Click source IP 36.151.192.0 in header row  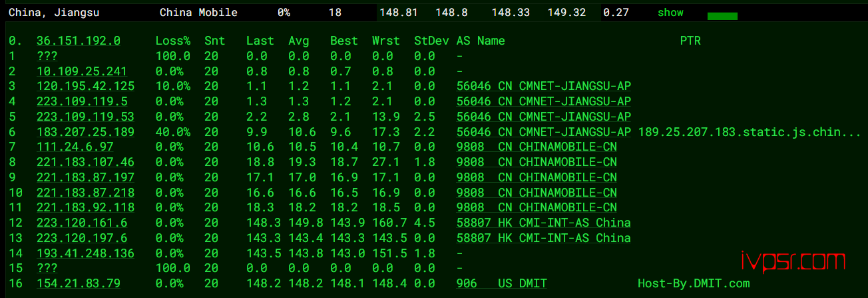pyautogui.click(x=79, y=41)
